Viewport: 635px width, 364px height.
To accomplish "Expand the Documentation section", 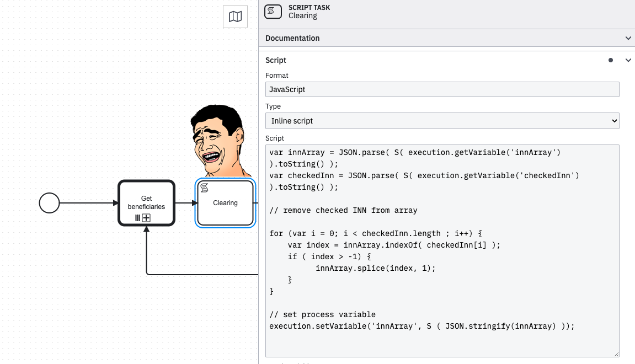I will point(628,38).
